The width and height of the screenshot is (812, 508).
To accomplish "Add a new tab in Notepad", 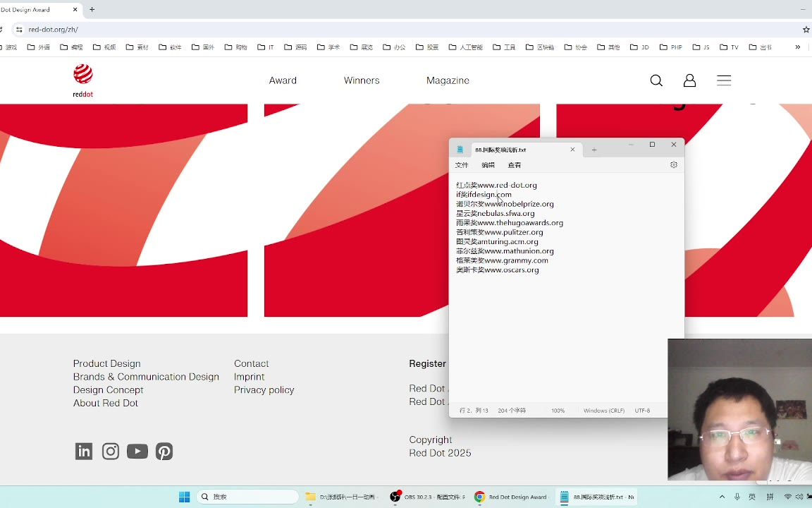I will (x=594, y=150).
